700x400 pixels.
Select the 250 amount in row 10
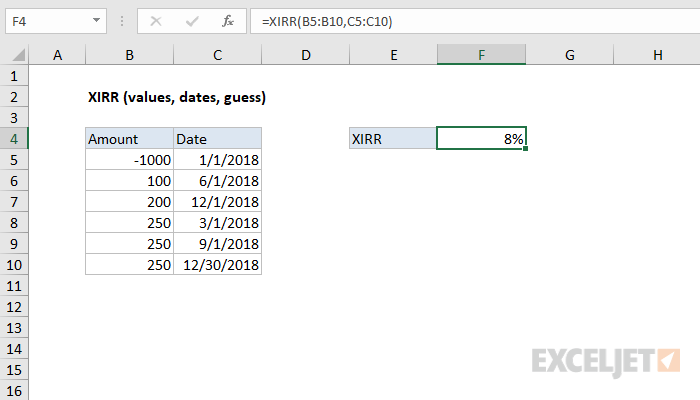click(129, 265)
